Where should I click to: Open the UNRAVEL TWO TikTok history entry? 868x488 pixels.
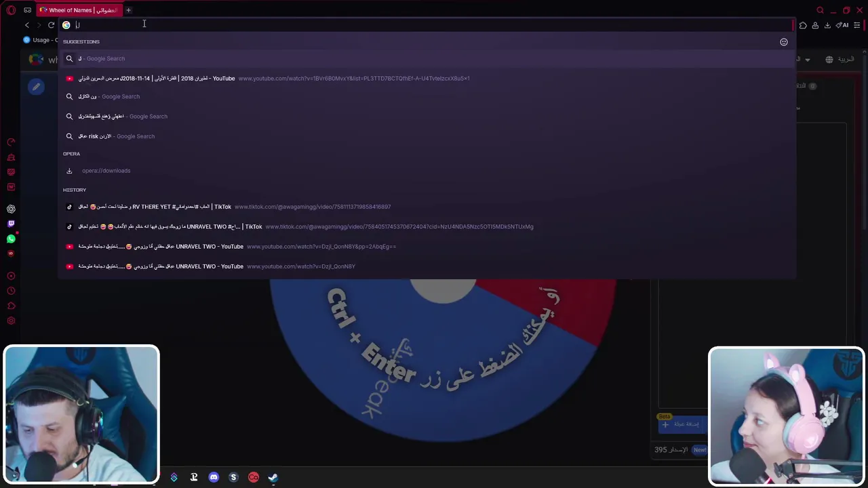click(427, 226)
